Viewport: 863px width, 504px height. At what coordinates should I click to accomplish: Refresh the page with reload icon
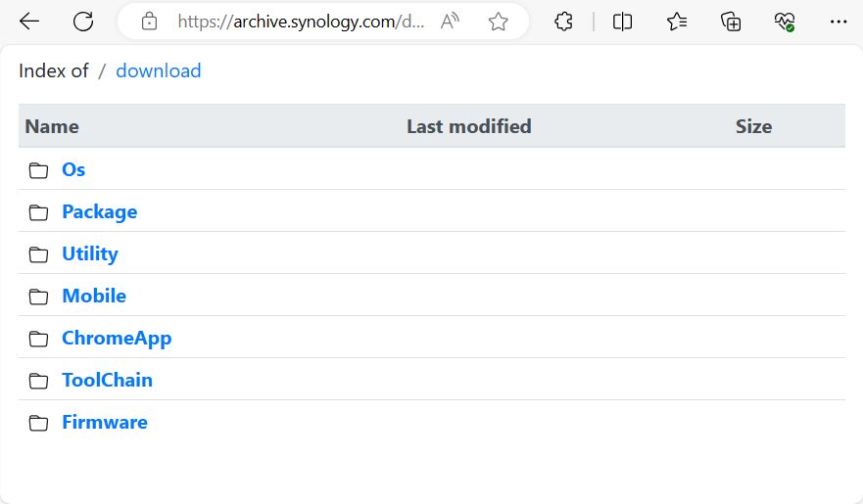83,22
